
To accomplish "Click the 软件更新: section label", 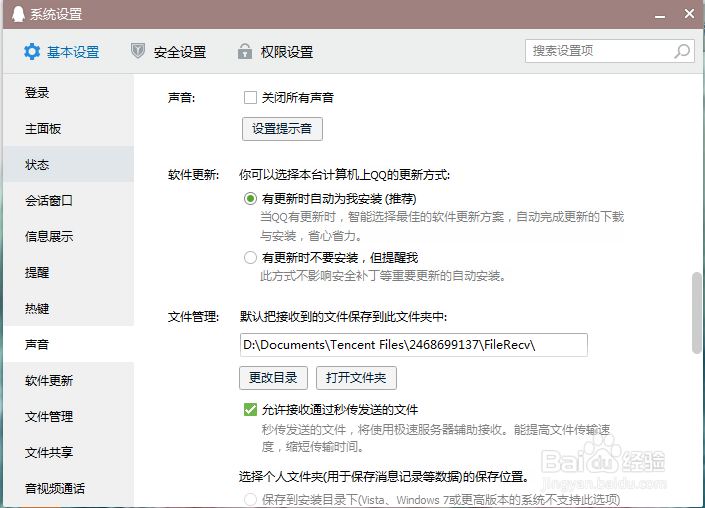I will tap(193, 175).
